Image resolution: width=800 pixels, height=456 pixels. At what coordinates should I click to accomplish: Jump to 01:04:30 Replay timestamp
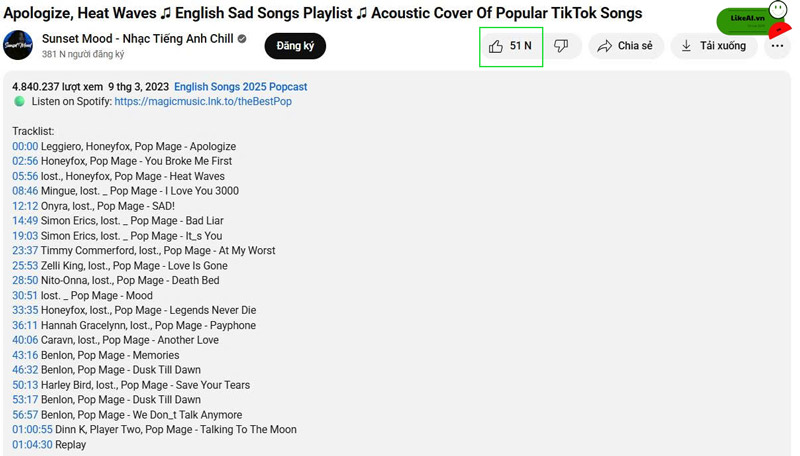tap(32, 445)
